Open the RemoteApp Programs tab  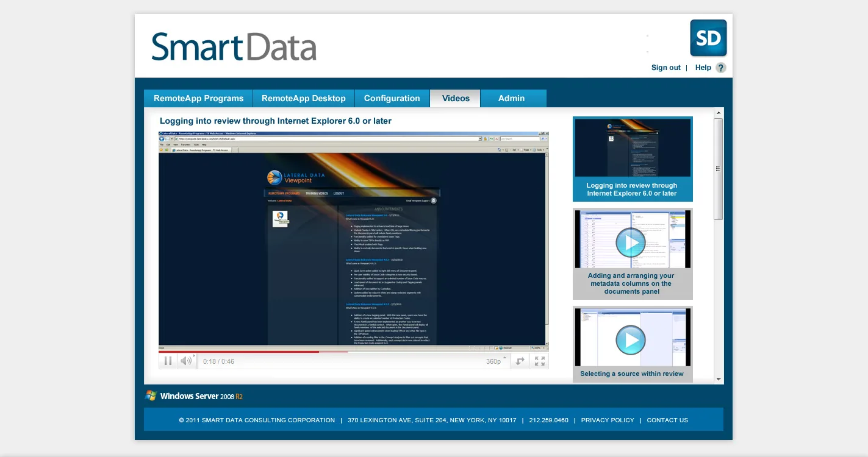[198, 98]
